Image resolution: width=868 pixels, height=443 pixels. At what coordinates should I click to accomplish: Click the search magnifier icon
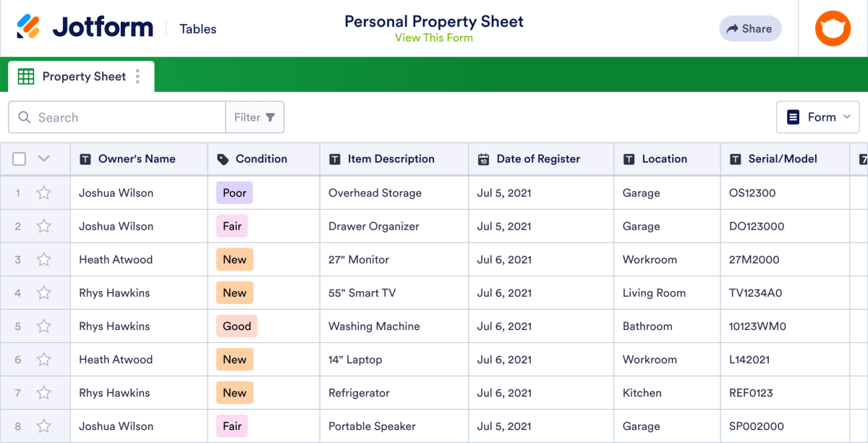[x=24, y=117]
